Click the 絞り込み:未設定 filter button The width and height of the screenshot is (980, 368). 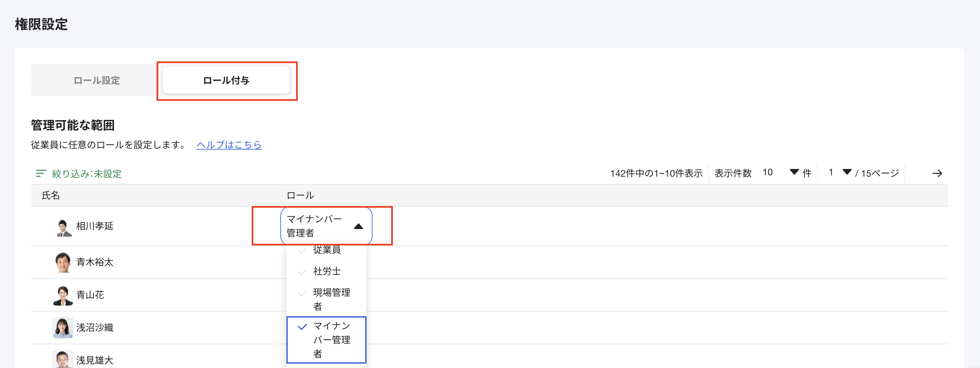[86, 174]
